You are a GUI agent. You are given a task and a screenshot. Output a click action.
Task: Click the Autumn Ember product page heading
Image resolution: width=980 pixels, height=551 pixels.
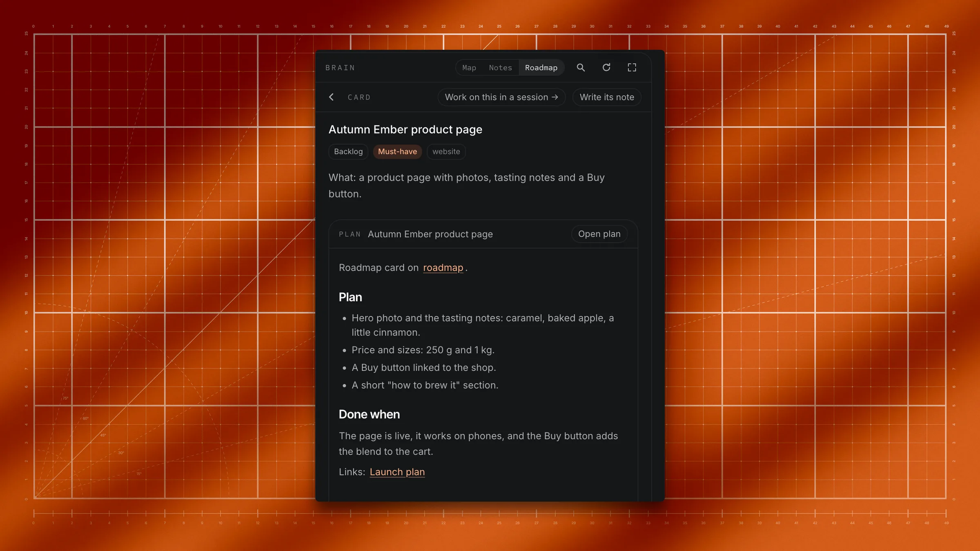(405, 130)
